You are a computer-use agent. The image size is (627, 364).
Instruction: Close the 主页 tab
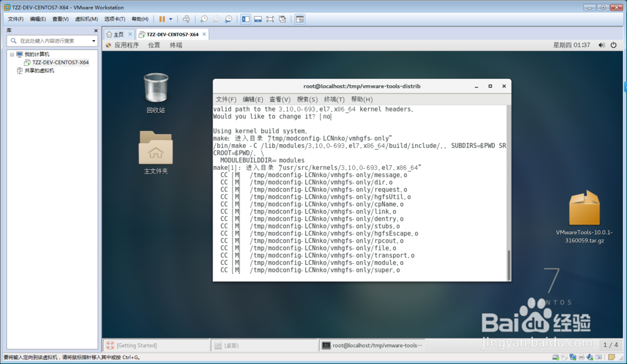[130, 34]
